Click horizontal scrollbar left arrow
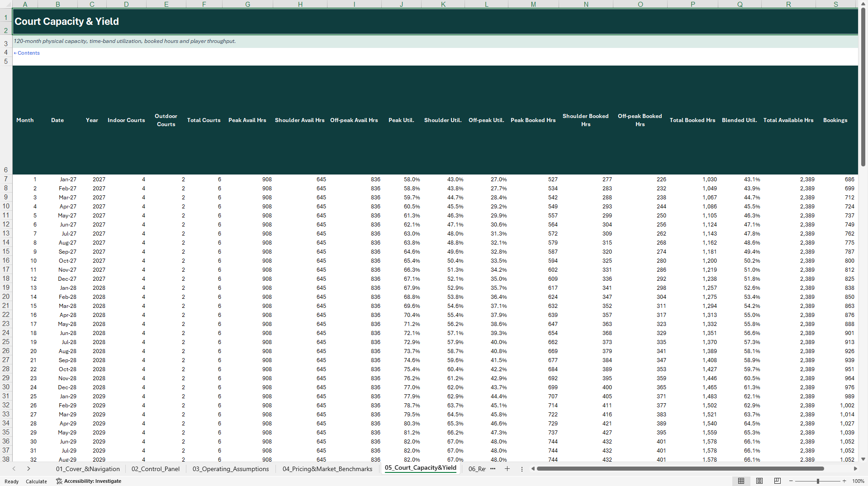This screenshot has width=868, height=486. [x=533, y=469]
